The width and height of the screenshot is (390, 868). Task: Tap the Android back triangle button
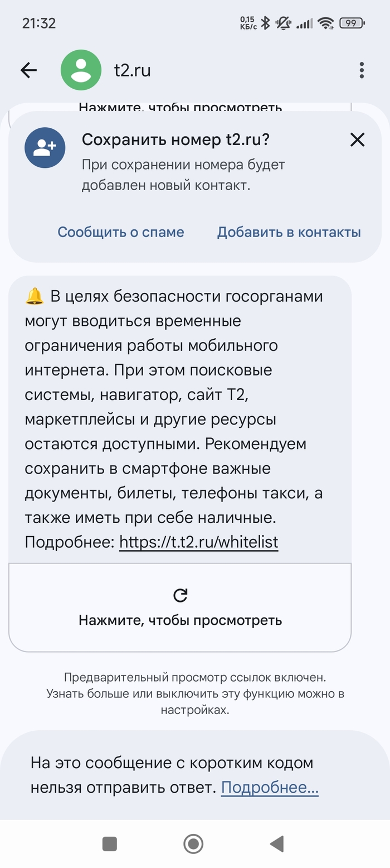pos(276,844)
